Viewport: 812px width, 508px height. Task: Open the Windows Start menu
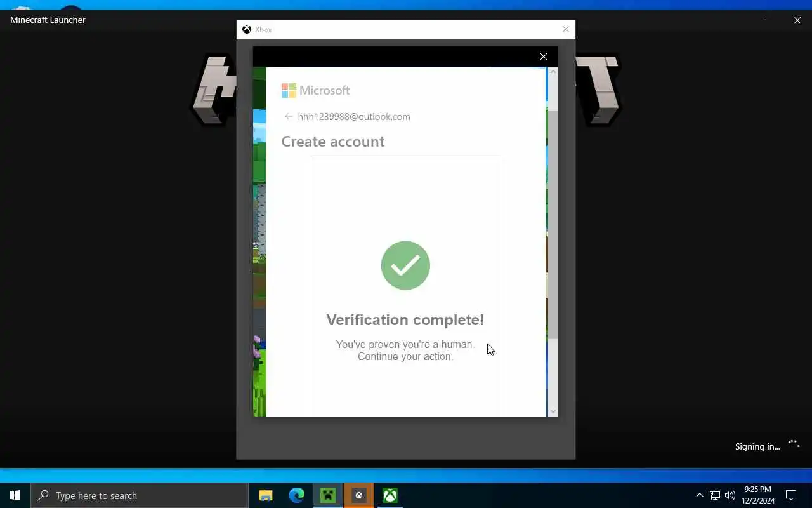pyautogui.click(x=15, y=495)
